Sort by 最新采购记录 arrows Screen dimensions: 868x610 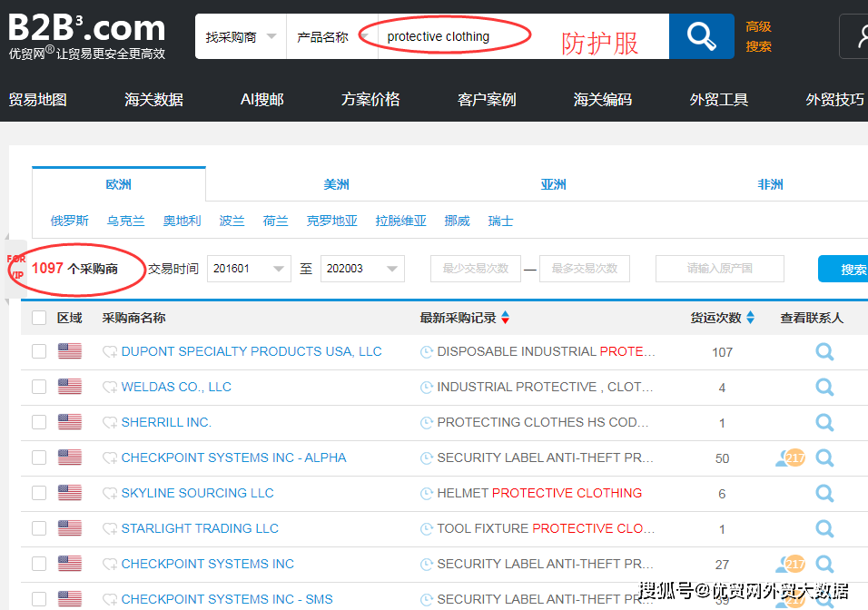[505, 318]
